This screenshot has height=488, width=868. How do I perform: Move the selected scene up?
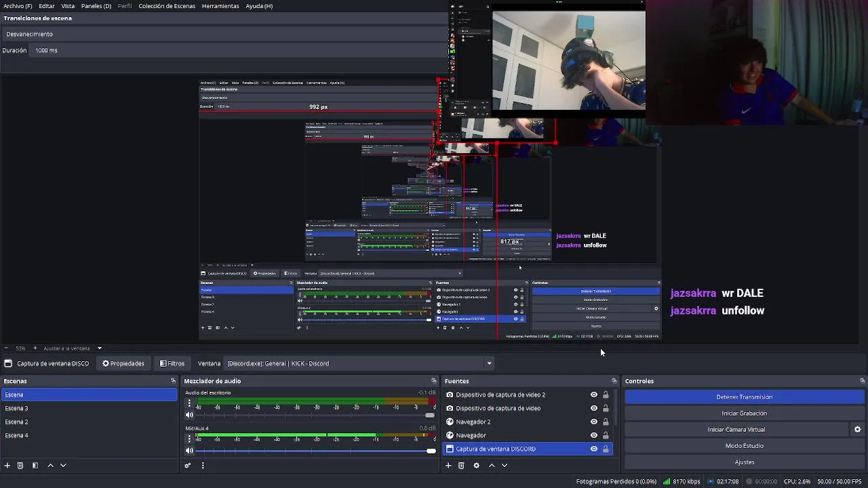tap(50, 466)
